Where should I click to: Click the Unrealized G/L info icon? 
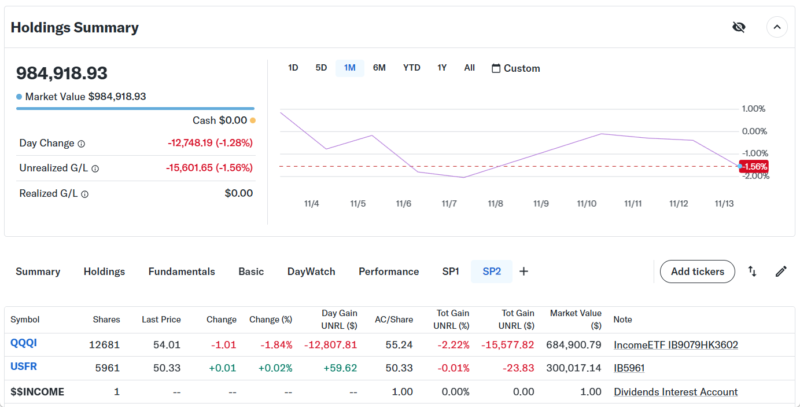(x=95, y=169)
